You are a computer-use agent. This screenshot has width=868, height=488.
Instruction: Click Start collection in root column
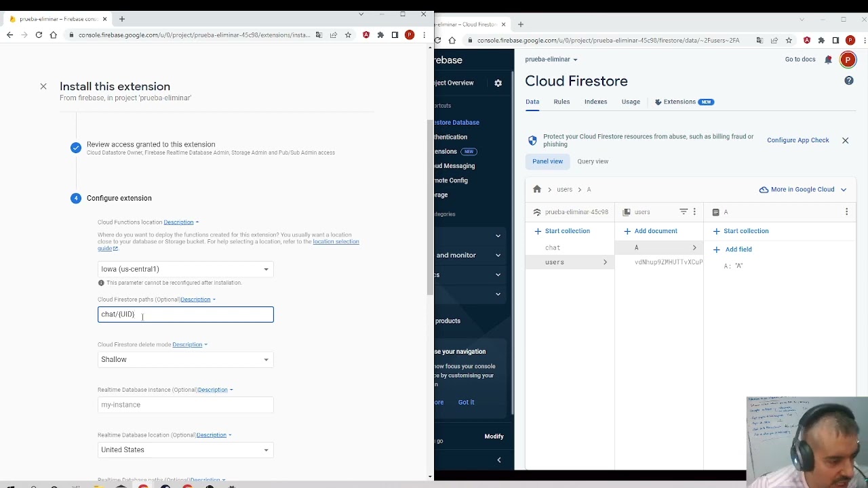[561, 231]
